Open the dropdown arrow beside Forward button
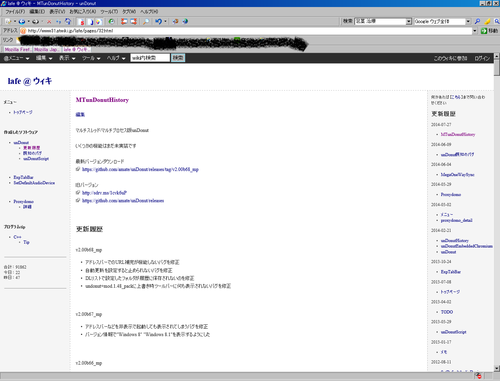The width and height of the screenshot is (500, 381). coord(42,22)
